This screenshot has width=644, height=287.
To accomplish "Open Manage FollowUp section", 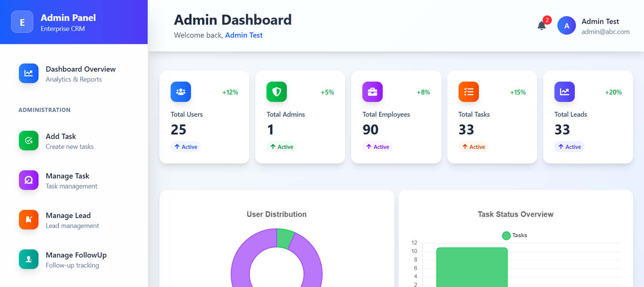I will click(x=74, y=260).
